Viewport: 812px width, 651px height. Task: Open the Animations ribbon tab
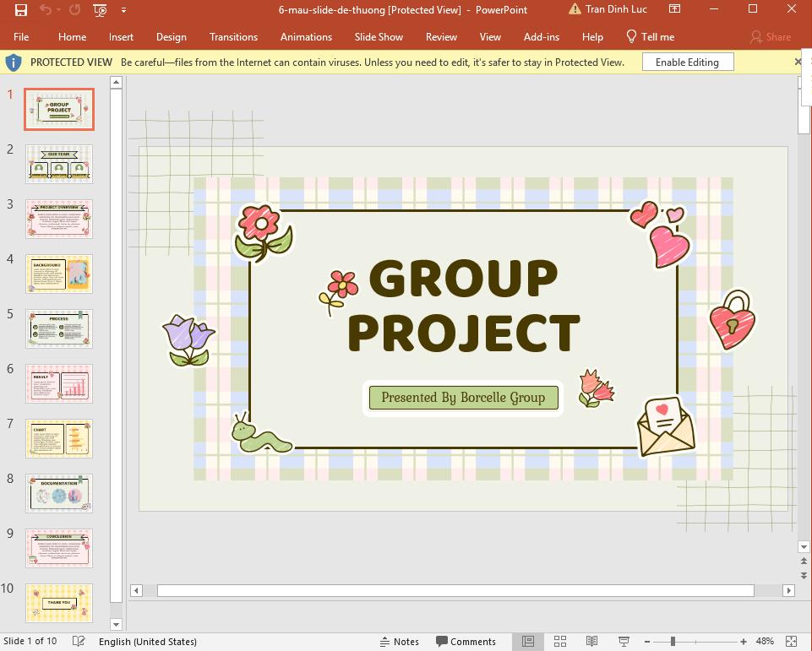coord(306,36)
